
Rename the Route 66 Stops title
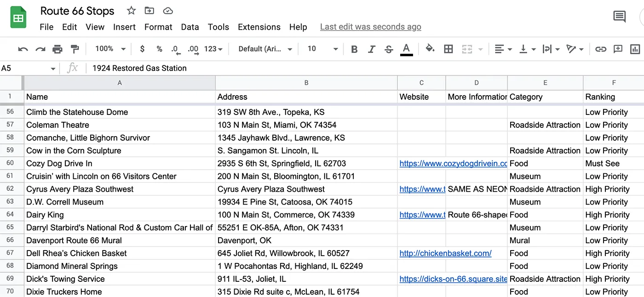click(x=77, y=11)
